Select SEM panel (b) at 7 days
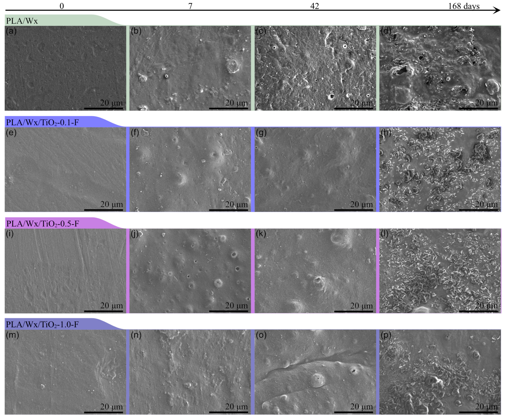Image resolution: width=506 pixels, height=420 pixels. point(190,68)
